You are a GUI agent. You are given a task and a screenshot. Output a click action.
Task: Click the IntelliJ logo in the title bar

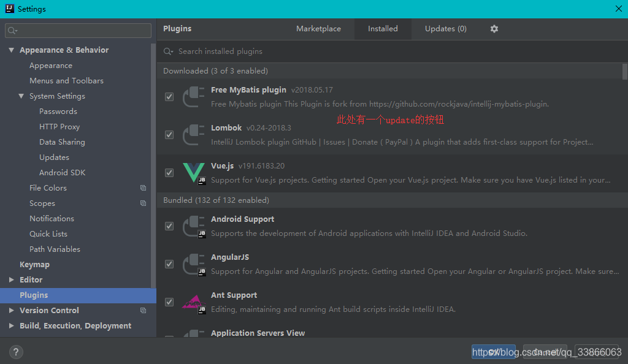pos(10,9)
